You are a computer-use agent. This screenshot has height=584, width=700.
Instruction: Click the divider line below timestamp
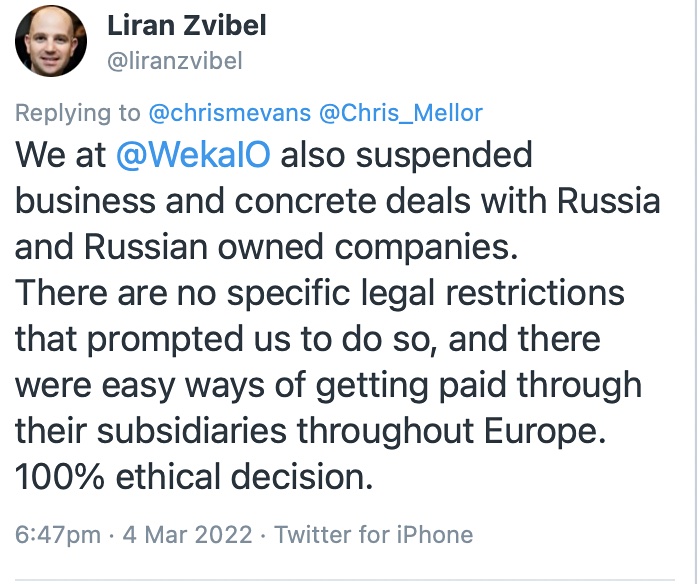point(345,580)
